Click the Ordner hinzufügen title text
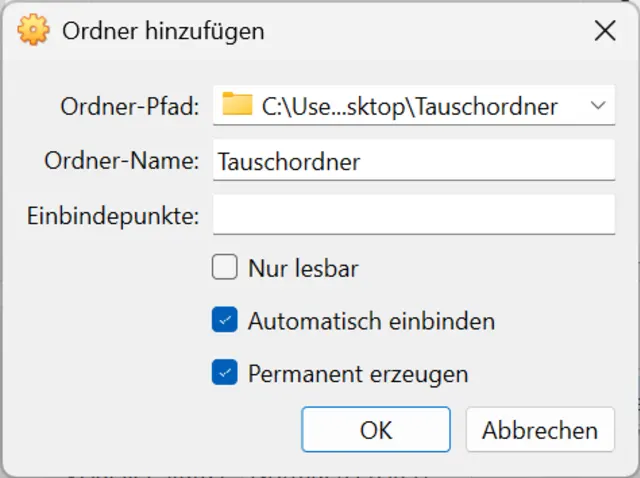Image resolution: width=640 pixels, height=478 pixels. point(163,31)
